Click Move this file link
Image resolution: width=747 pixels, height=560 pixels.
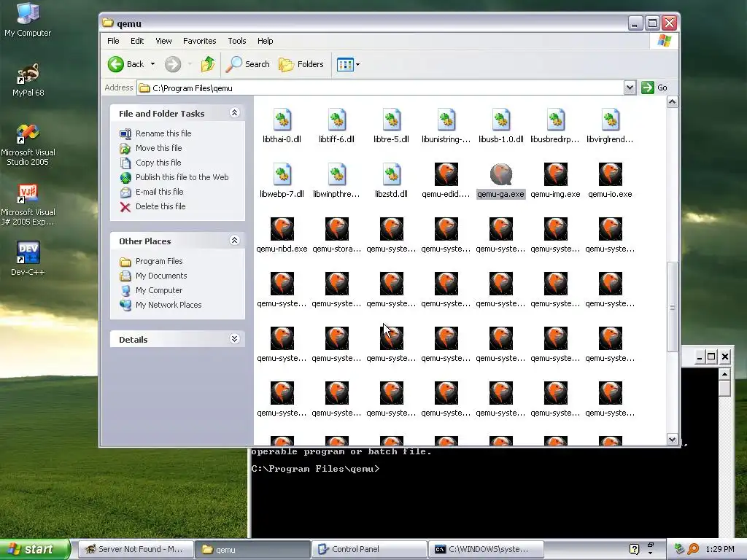pos(158,148)
